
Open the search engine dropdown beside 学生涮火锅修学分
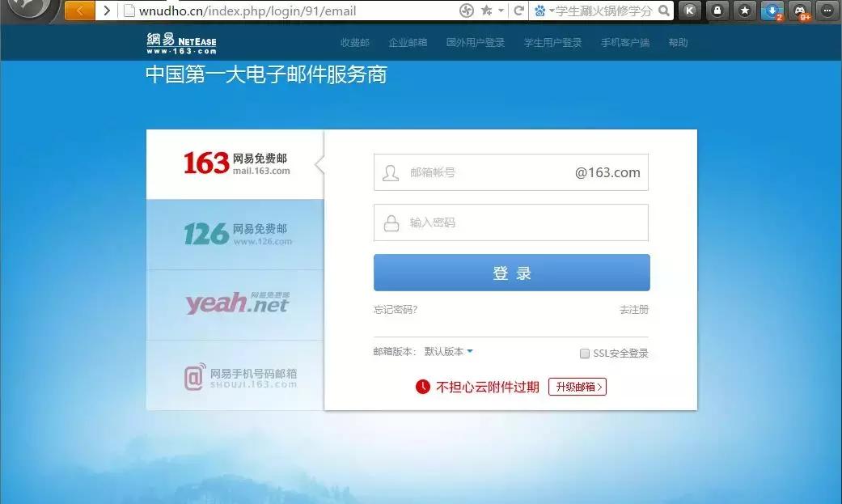(551, 11)
